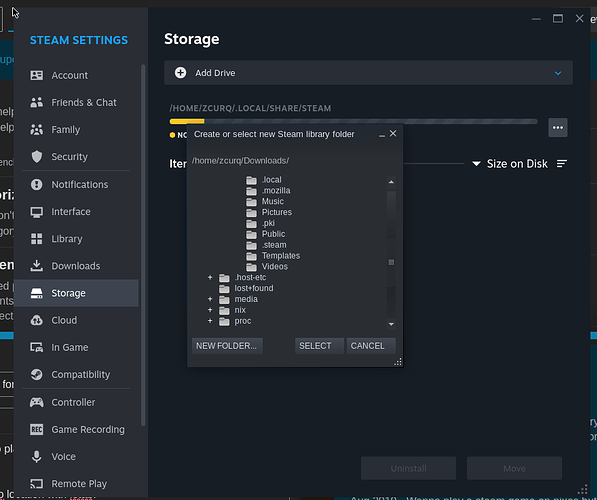Open the In Game overlay icon
Image resolution: width=597 pixels, height=500 pixels.
[37, 347]
